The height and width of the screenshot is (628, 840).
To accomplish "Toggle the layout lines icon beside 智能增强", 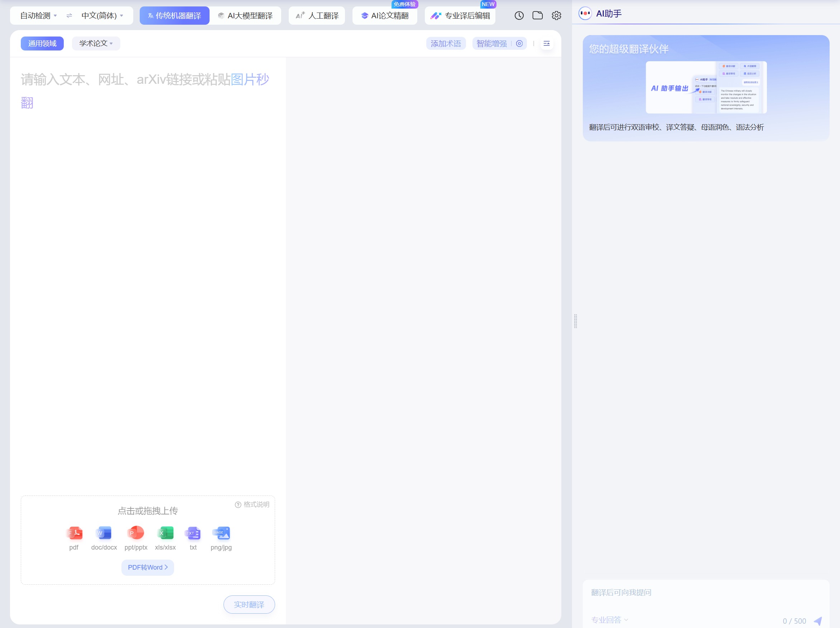I will coord(547,44).
